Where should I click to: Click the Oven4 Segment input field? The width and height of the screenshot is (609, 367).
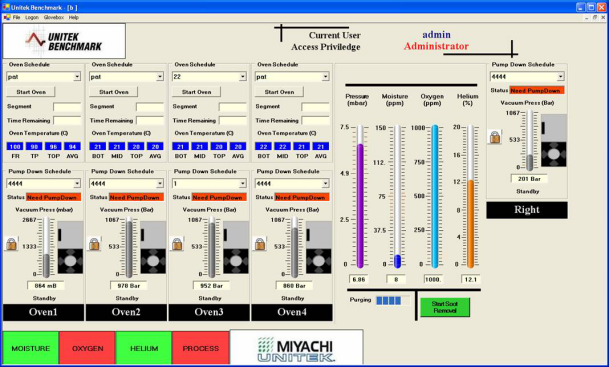pos(315,106)
